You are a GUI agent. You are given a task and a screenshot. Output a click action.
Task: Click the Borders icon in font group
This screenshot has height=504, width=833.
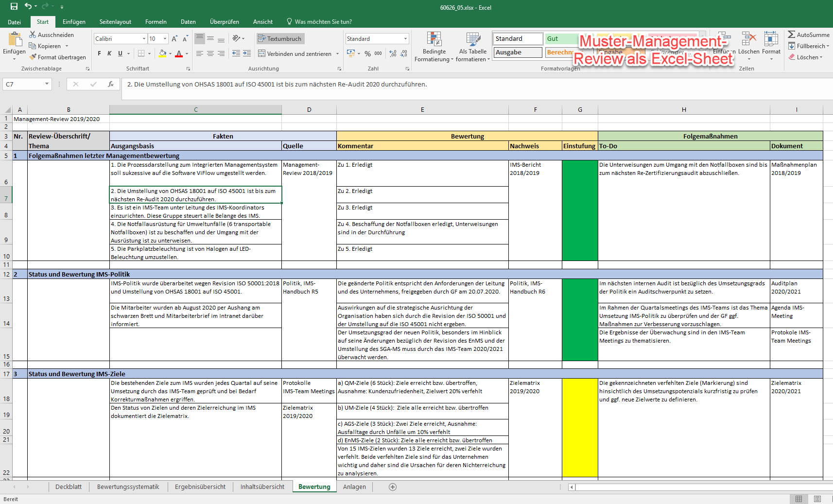tap(141, 53)
